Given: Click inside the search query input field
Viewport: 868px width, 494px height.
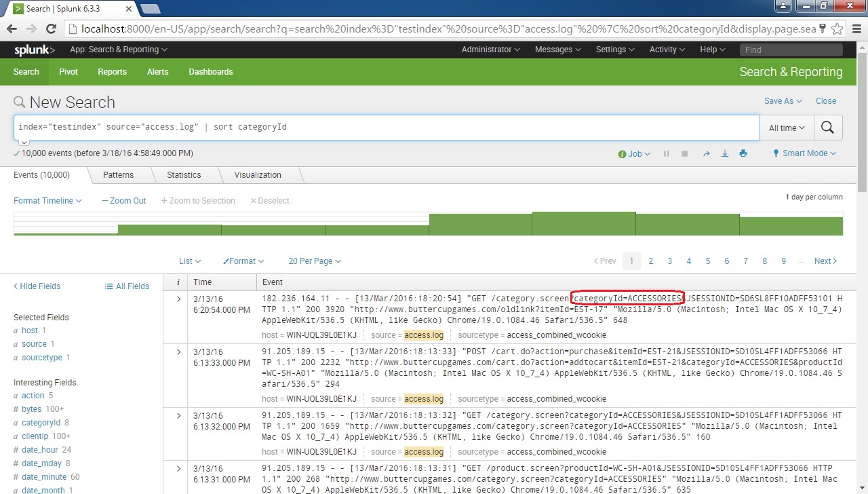Looking at the screenshot, I should (271, 126).
